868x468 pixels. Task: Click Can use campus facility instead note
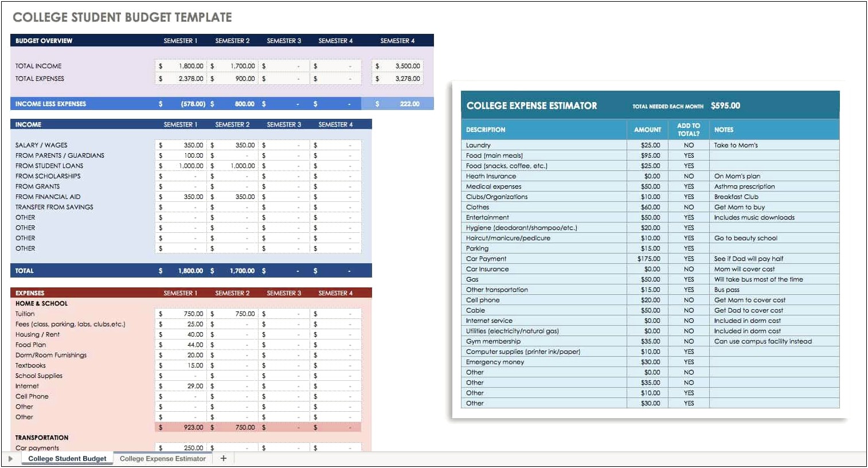[x=774, y=341]
